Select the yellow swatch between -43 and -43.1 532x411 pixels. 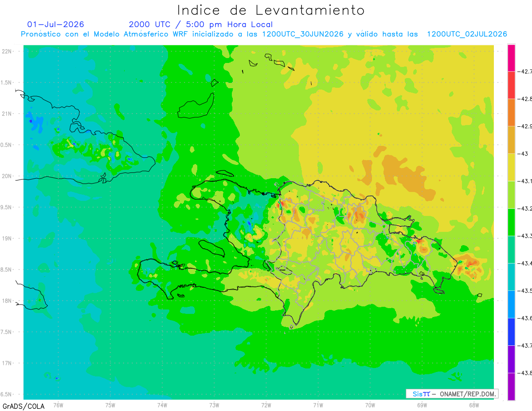[x=511, y=167]
